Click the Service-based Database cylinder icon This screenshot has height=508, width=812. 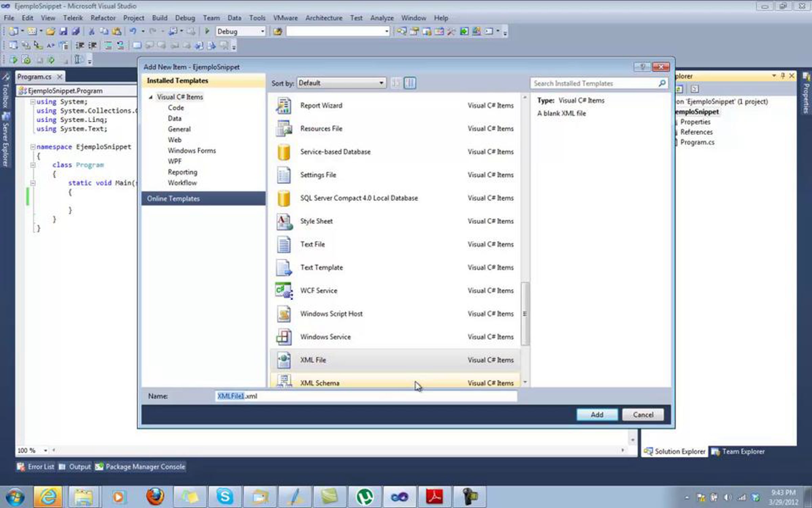click(x=284, y=152)
